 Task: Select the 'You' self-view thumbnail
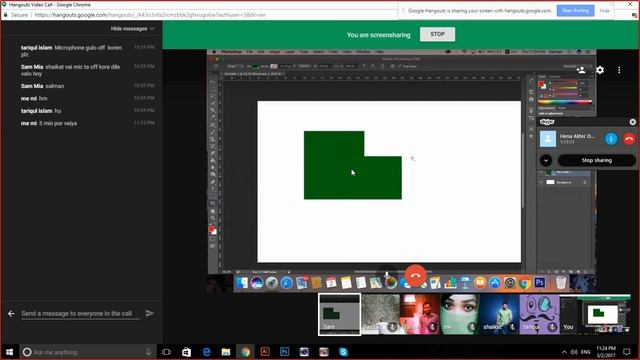(595, 314)
